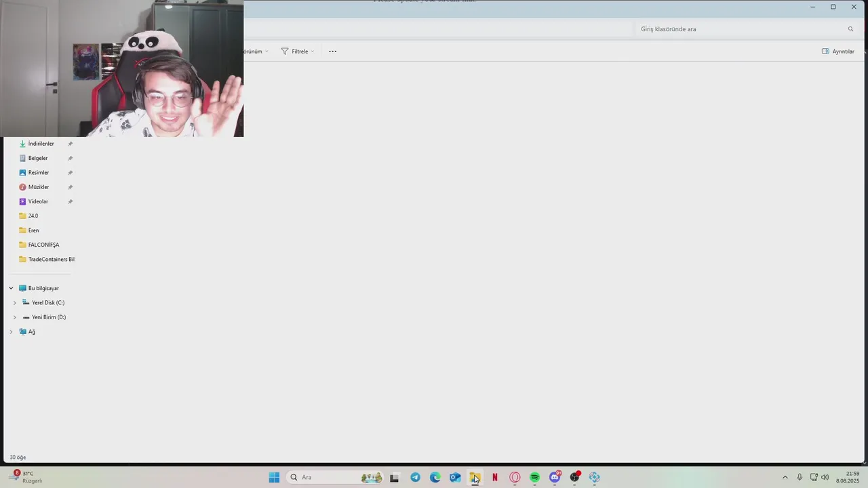Show hidden system tray icons
Image resolution: width=868 pixels, height=488 pixels.
pos(785,477)
